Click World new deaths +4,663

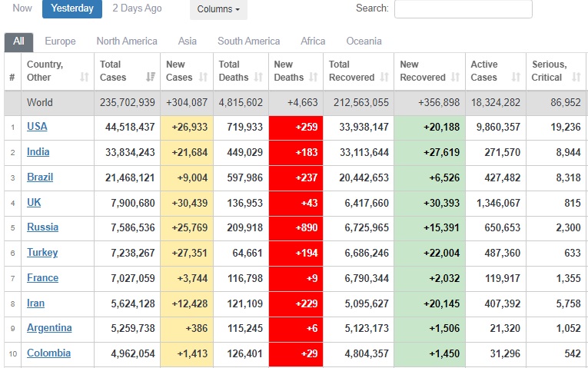tap(302, 102)
